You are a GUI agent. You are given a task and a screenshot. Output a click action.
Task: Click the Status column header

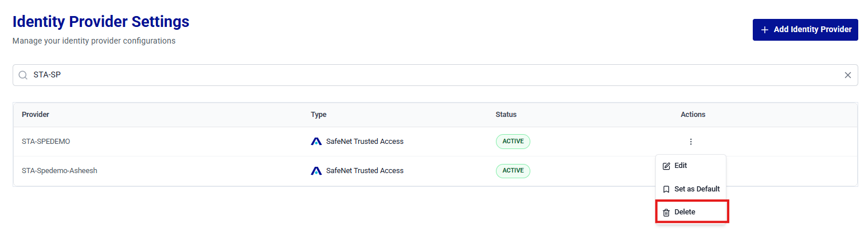pos(506,115)
